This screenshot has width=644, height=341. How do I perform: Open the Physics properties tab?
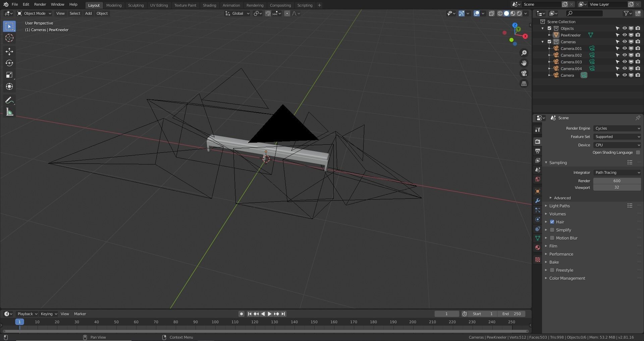[538, 219]
